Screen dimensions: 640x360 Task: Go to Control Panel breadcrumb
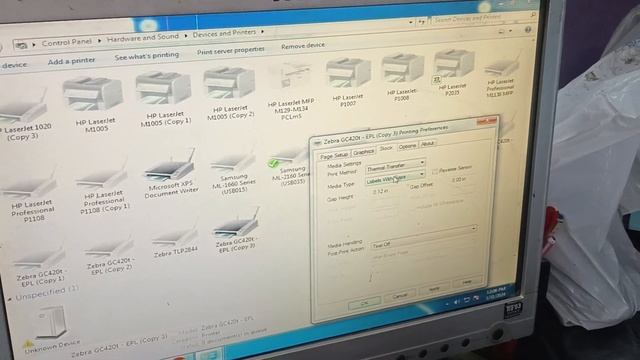coord(67,42)
